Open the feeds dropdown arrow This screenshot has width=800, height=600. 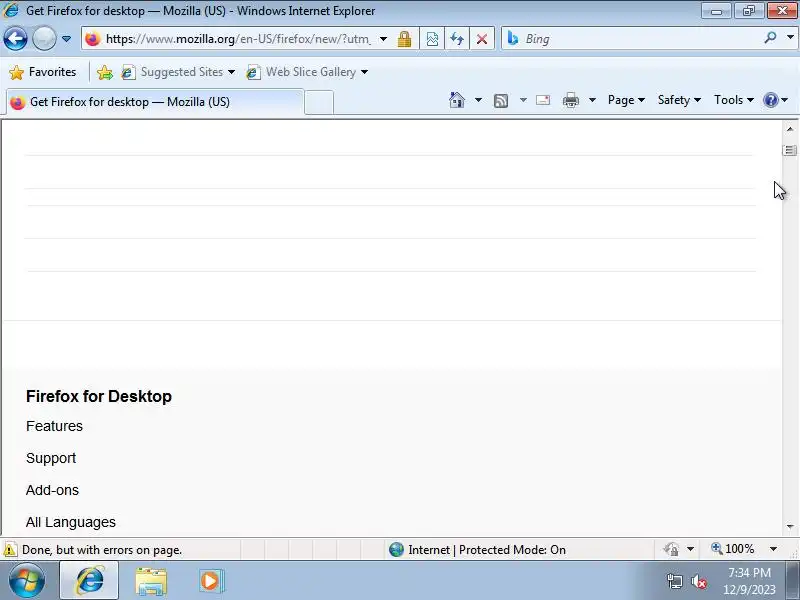pyautogui.click(x=523, y=100)
